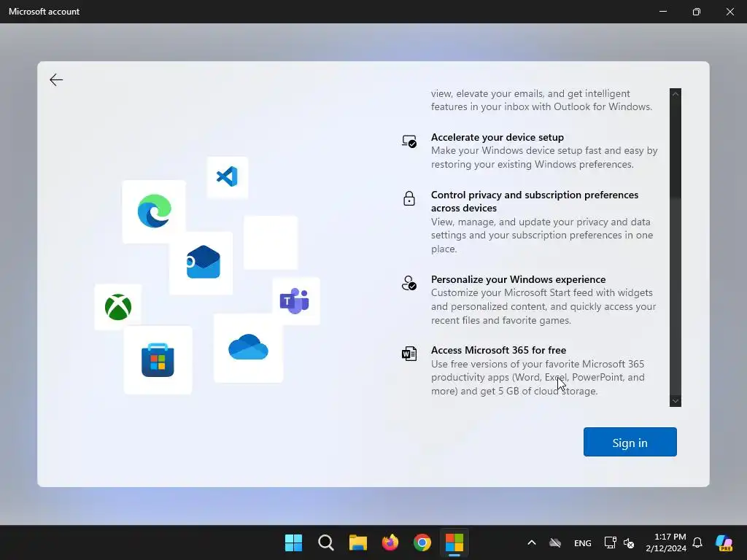The height and width of the screenshot is (560, 747).
Task: Select 'Accelerate your device setup' heading
Action: point(498,137)
